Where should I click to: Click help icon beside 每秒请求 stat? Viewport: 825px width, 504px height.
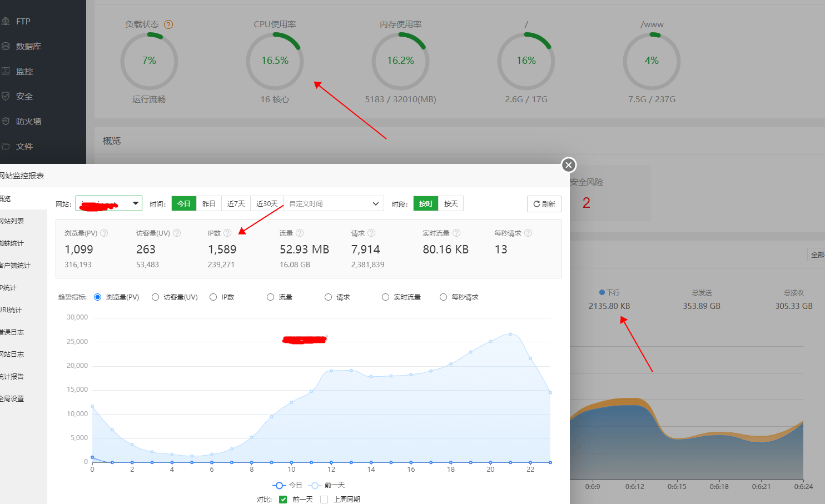[528, 233]
